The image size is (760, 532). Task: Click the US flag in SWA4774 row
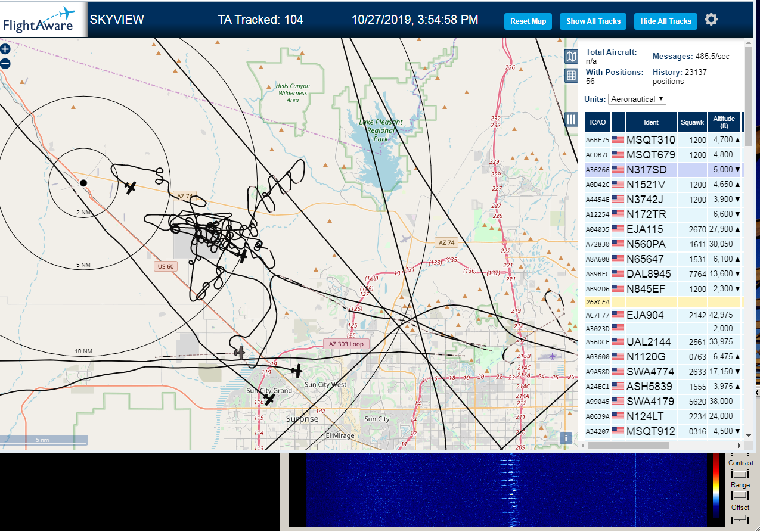click(x=618, y=372)
